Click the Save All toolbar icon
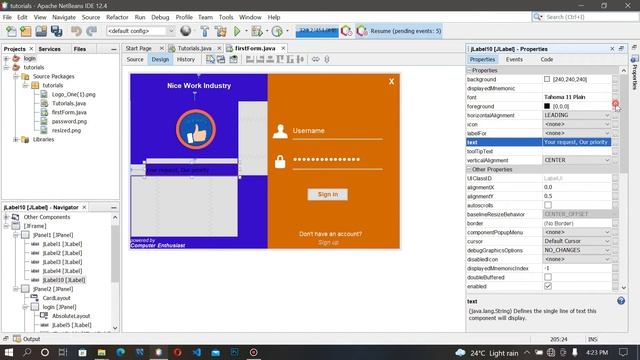 (x=56, y=31)
